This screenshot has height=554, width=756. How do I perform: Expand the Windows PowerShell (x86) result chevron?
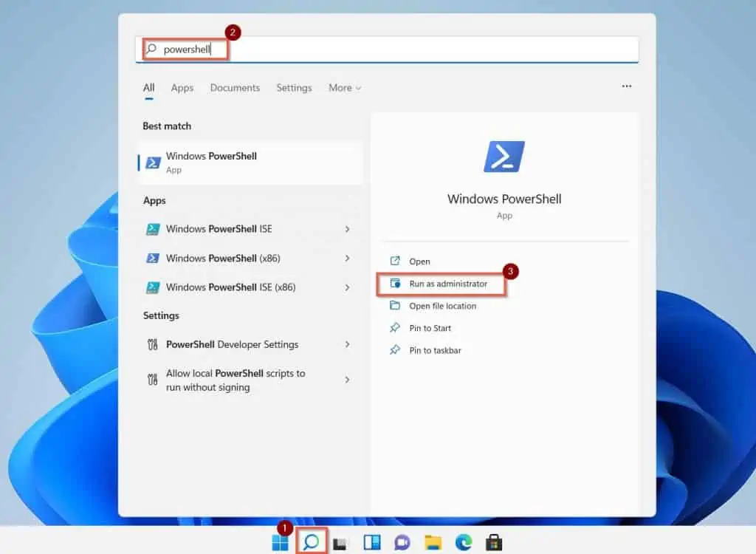tap(347, 258)
